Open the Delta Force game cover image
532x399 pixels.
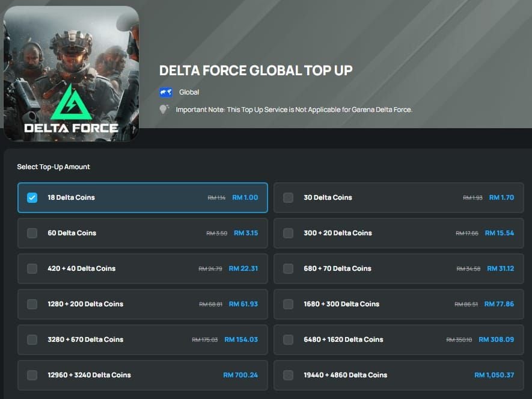pos(71,72)
